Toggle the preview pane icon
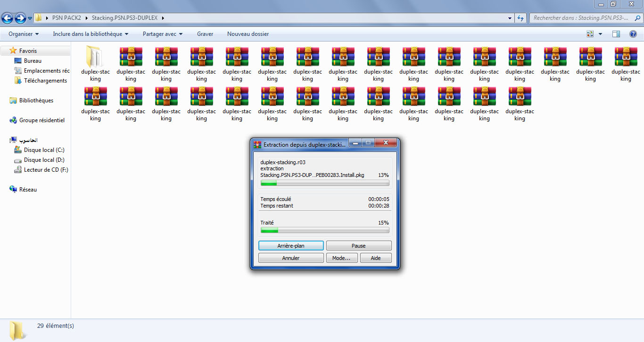 point(616,34)
